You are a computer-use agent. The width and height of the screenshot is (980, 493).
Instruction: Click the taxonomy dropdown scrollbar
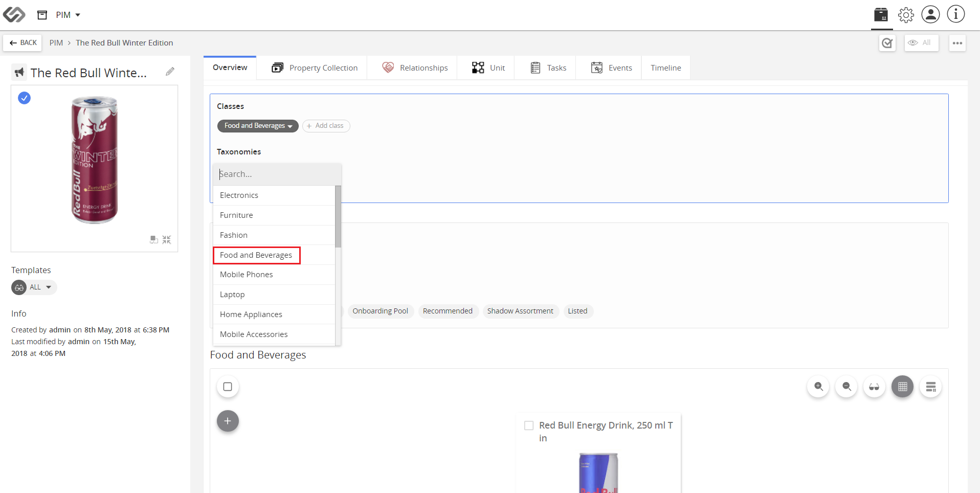[338, 217]
